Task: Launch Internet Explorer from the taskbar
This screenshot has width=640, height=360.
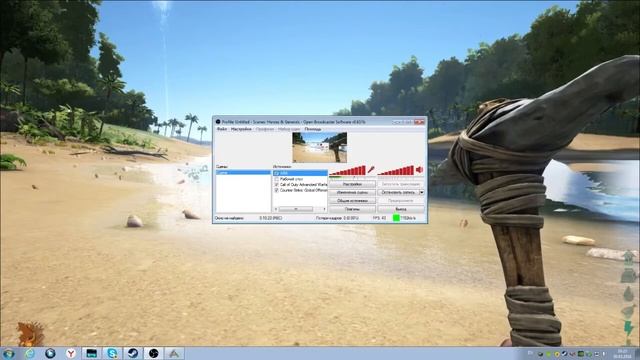Action: point(29,353)
